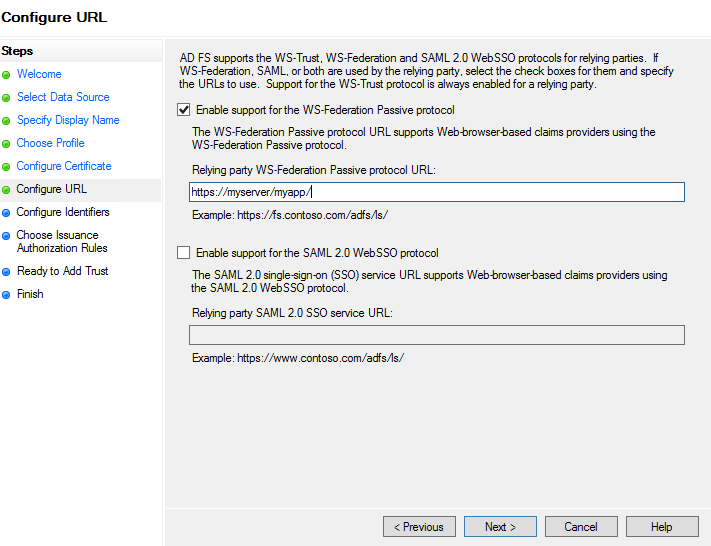Go to the Choose Profile step

pos(50,143)
